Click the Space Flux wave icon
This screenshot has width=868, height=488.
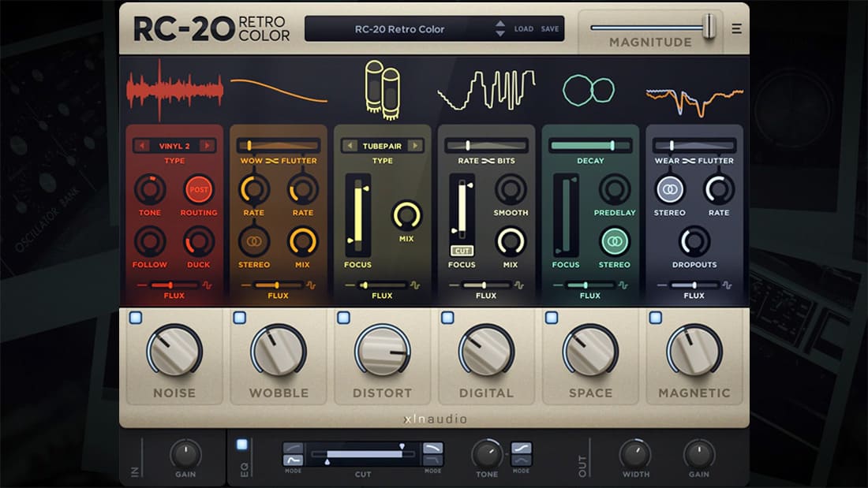tap(623, 285)
